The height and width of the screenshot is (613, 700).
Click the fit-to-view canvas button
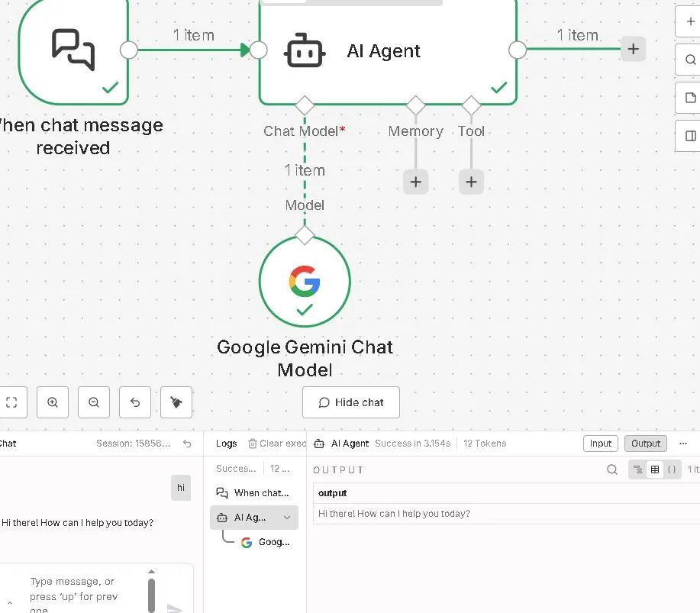tap(11, 402)
